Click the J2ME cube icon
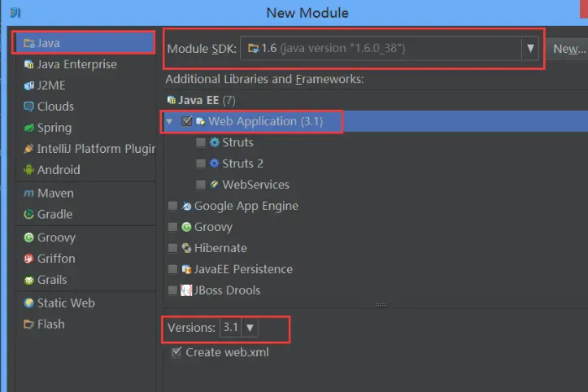Image resolution: width=588 pixels, height=392 pixels. pos(29,85)
